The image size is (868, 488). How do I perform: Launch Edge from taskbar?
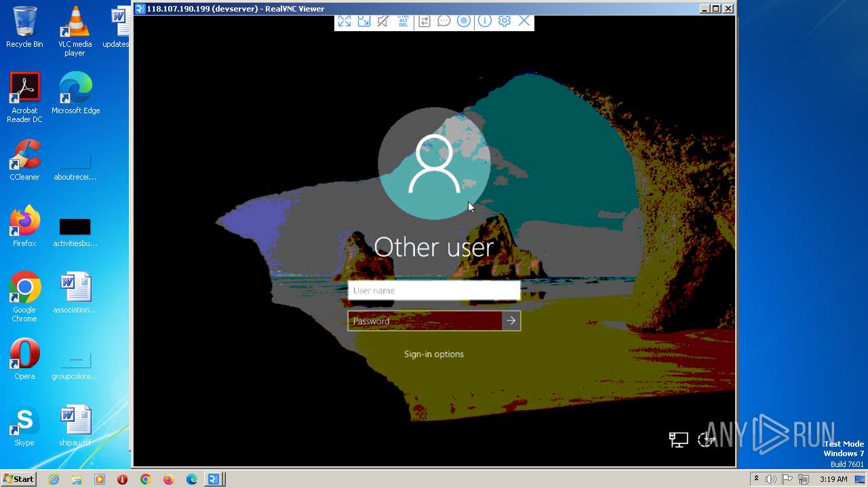coord(192,479)
